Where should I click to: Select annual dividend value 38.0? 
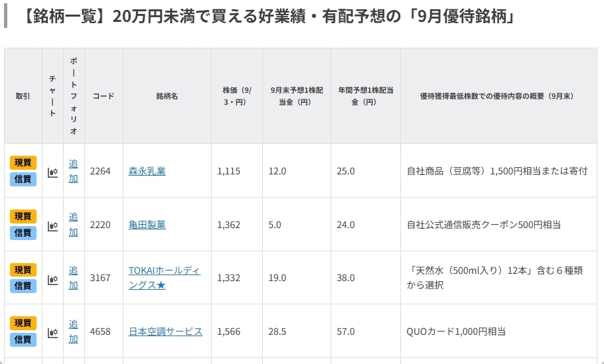coord(346,278)
